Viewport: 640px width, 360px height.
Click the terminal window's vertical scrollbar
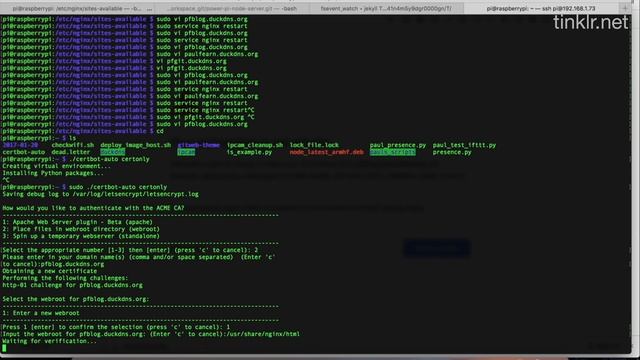click(x=629, y=184)
